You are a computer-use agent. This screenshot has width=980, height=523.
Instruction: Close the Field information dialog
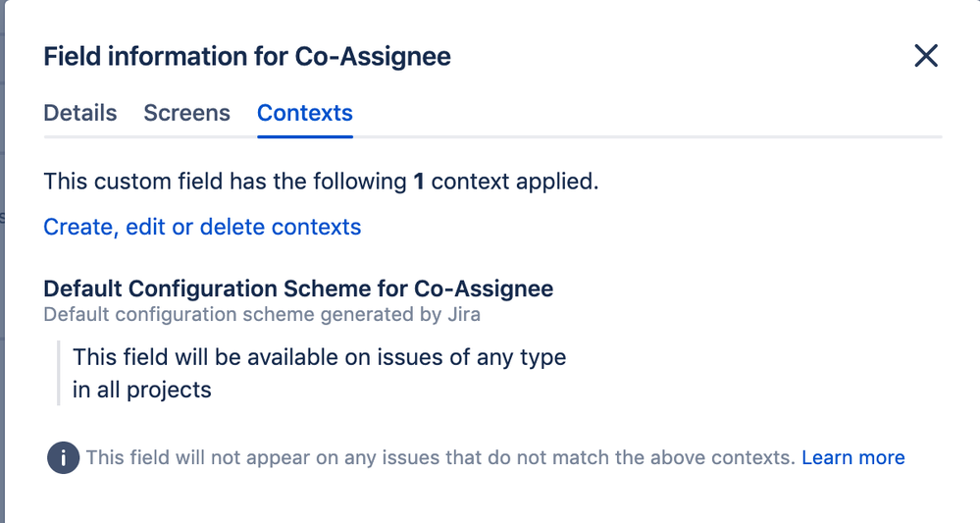(x=926, y=56)
